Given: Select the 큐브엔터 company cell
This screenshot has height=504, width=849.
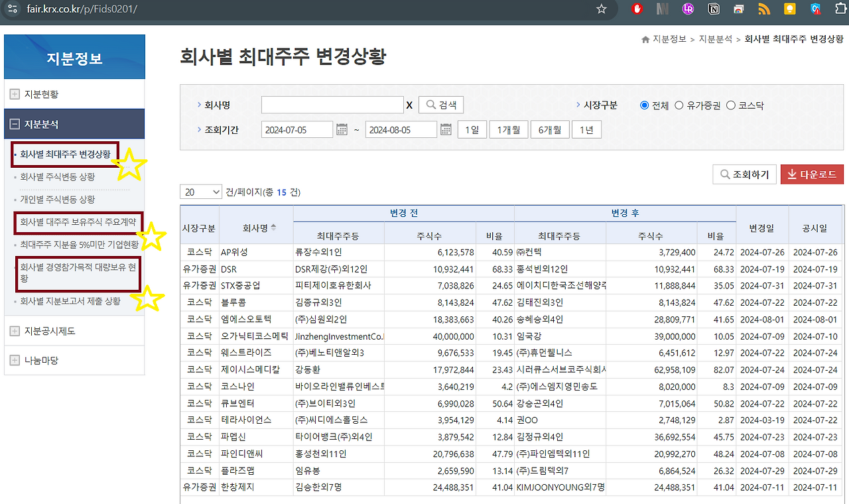Looking at the screenshot, I should [256, 403].
